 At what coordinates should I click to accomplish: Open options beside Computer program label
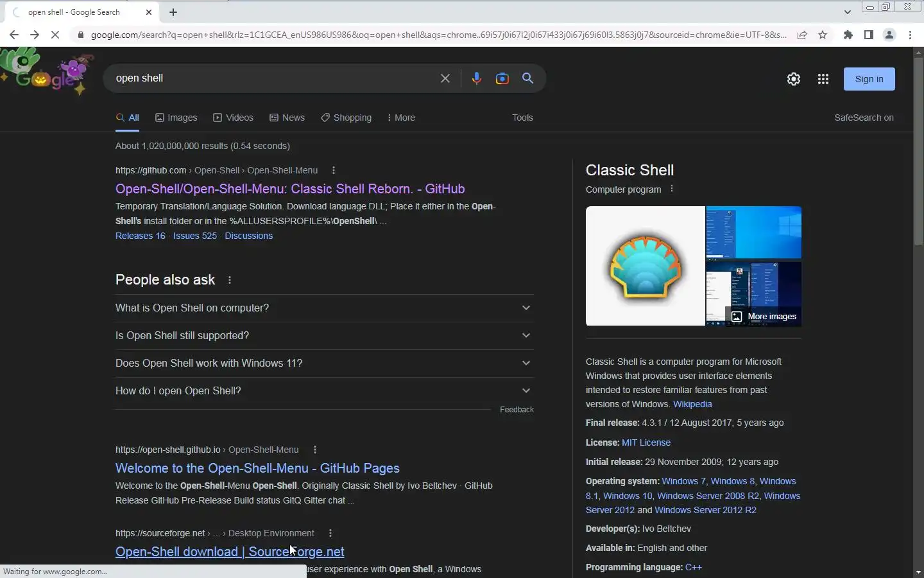tap(672, 189)
